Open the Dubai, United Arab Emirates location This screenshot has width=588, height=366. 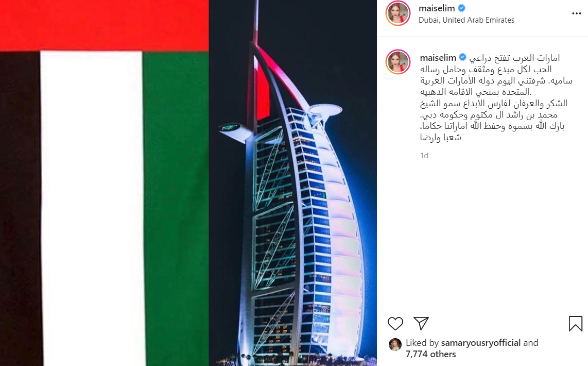click(466, 20)
